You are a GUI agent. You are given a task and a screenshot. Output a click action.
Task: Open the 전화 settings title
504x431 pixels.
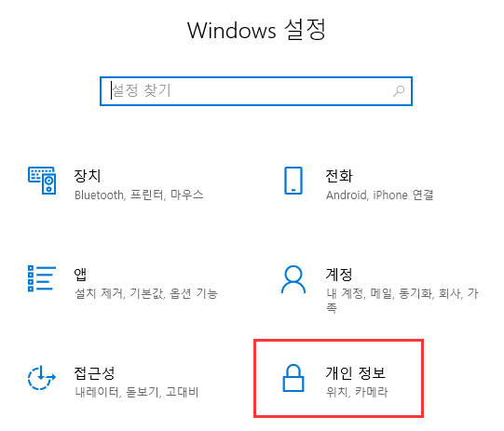point(339,176)
